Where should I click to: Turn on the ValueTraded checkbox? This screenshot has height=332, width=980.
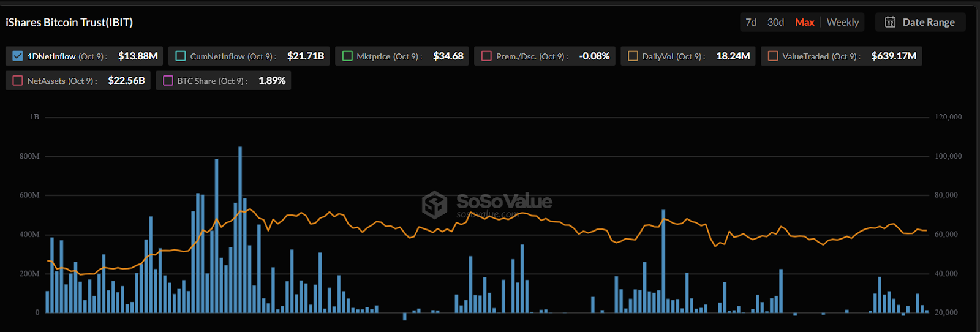click(773, 56)
